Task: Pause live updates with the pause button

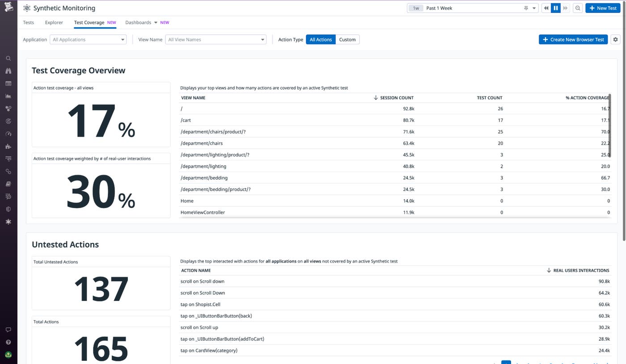Action: coord(556,8)
